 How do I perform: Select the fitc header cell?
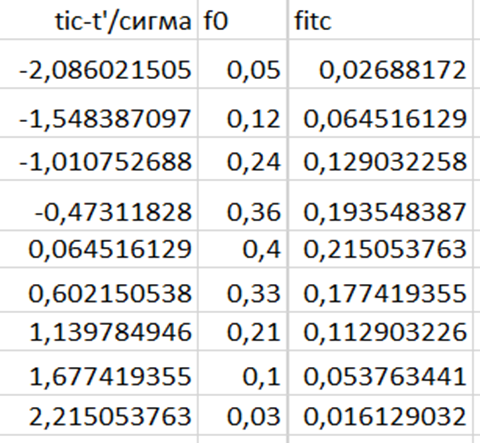click(380, 20)
